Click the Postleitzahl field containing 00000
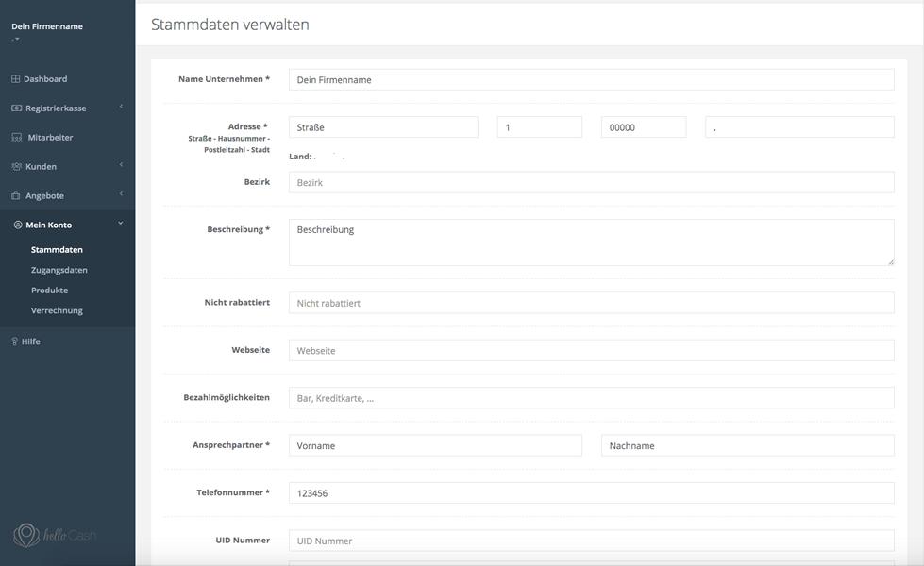924x566 pixels. point(644,127)
